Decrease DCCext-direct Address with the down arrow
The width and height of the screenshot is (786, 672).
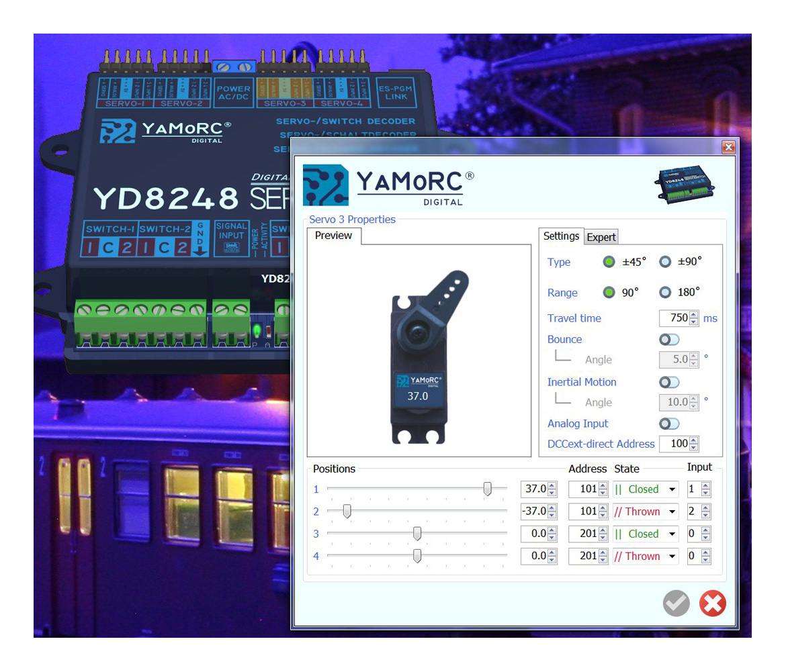[694, 447]
